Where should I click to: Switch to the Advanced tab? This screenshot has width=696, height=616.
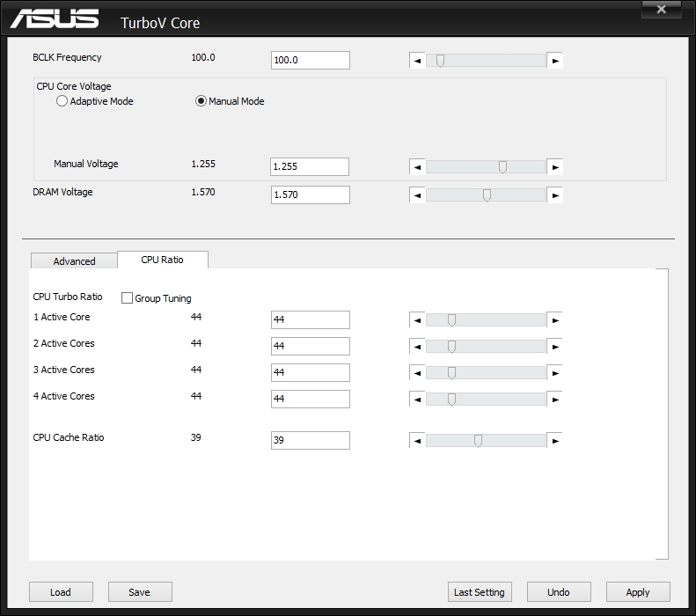click(74, 261)
